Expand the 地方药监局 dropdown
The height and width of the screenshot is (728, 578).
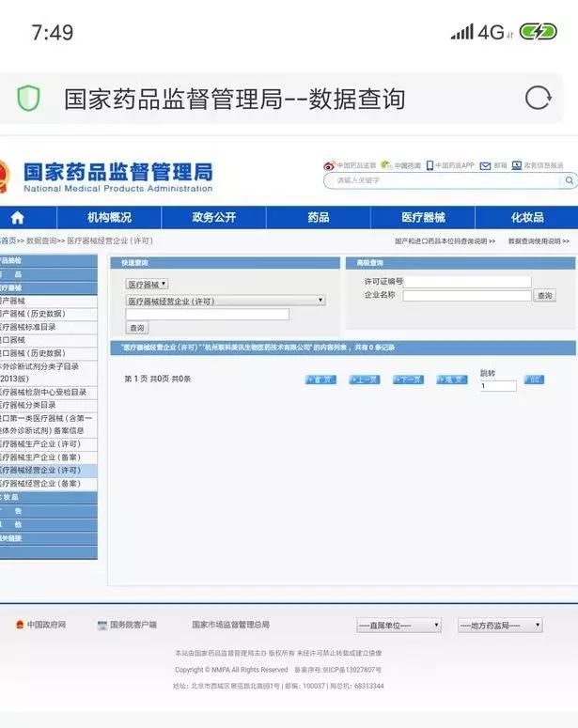point(500,626)
